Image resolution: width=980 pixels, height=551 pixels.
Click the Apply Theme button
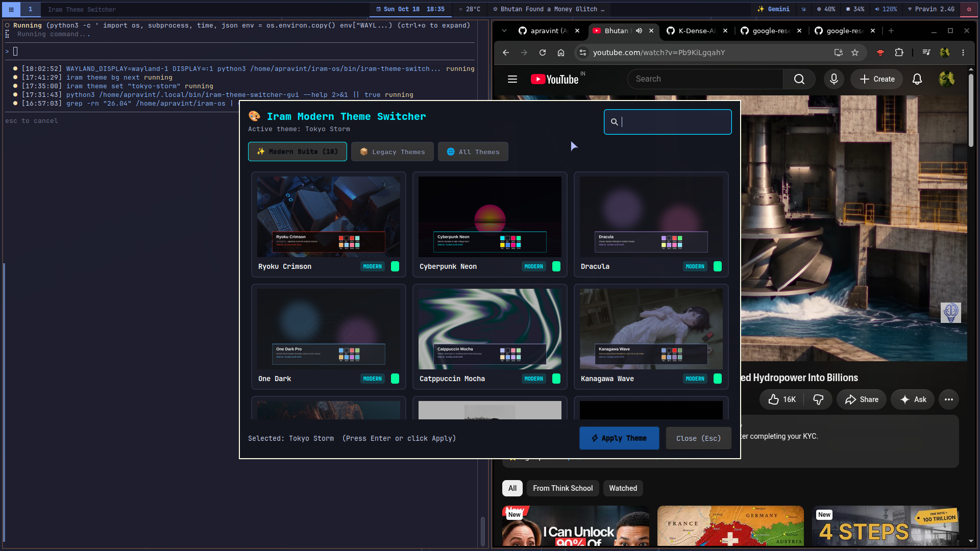pyautogui.click(x=619, y=438)
